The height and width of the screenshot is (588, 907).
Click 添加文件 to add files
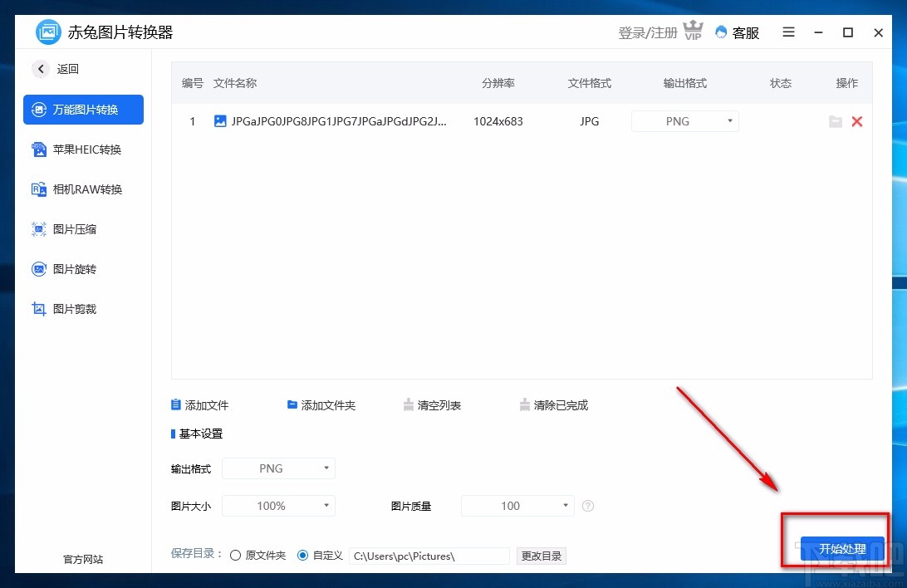(199, 404)
